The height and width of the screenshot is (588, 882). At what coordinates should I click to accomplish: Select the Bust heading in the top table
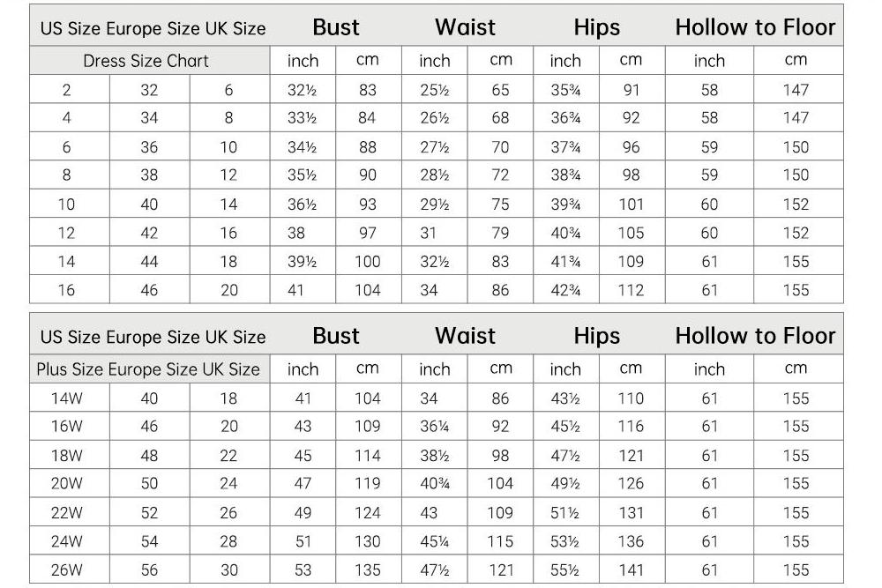[336, 27]
